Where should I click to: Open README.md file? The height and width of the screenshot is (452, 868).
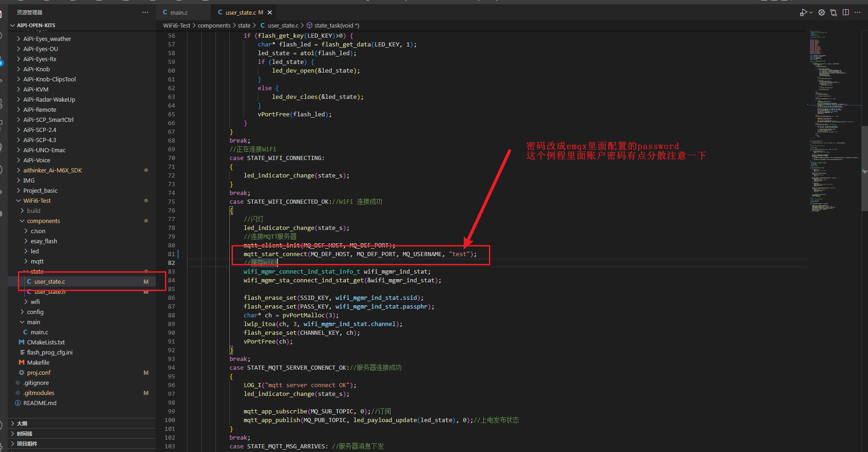pyautogui.click(x=83, y=403)
